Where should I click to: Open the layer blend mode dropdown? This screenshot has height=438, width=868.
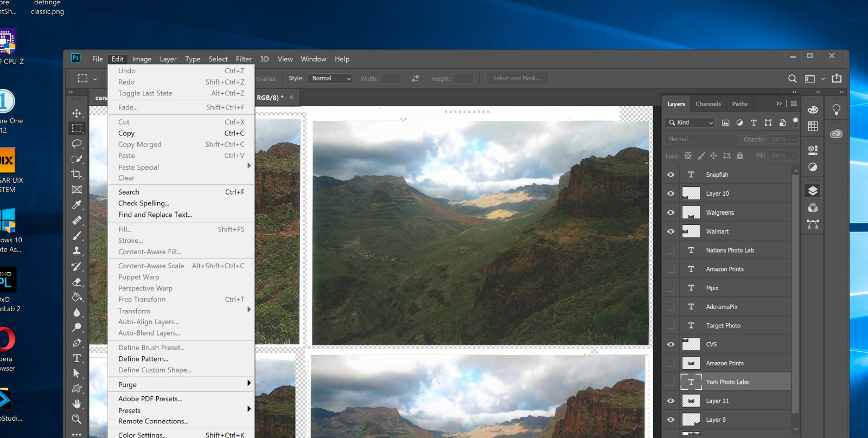(x=703, y=139)
